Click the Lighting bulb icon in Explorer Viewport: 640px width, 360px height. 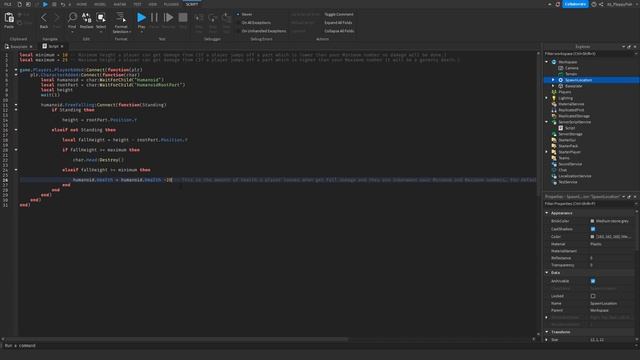(x=554, y=98)
